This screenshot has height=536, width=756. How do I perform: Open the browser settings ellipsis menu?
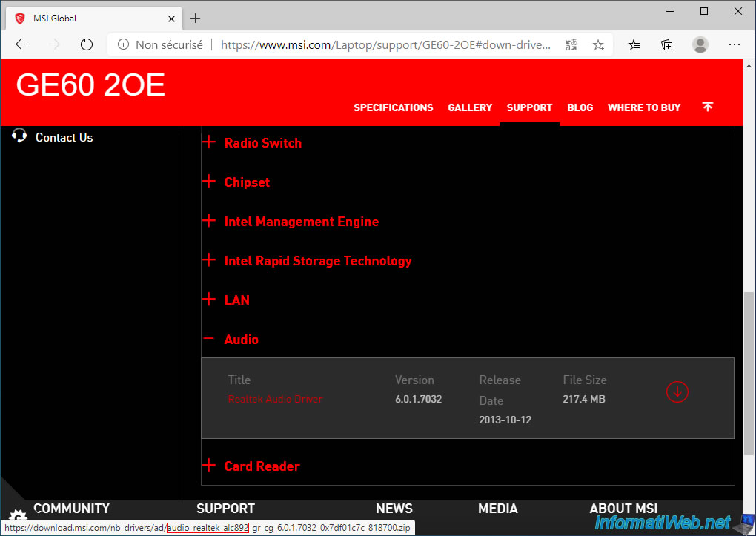735,45
